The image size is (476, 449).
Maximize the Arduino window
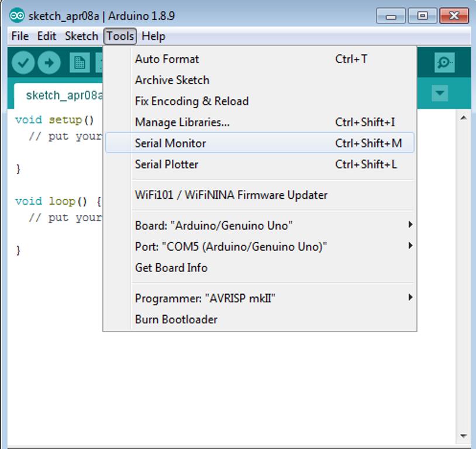(x=422, y=16)
